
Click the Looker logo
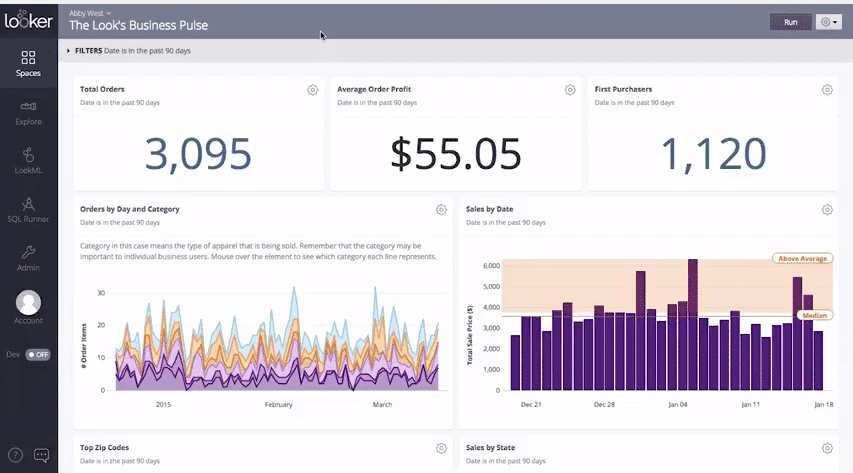tap(28, 18)
